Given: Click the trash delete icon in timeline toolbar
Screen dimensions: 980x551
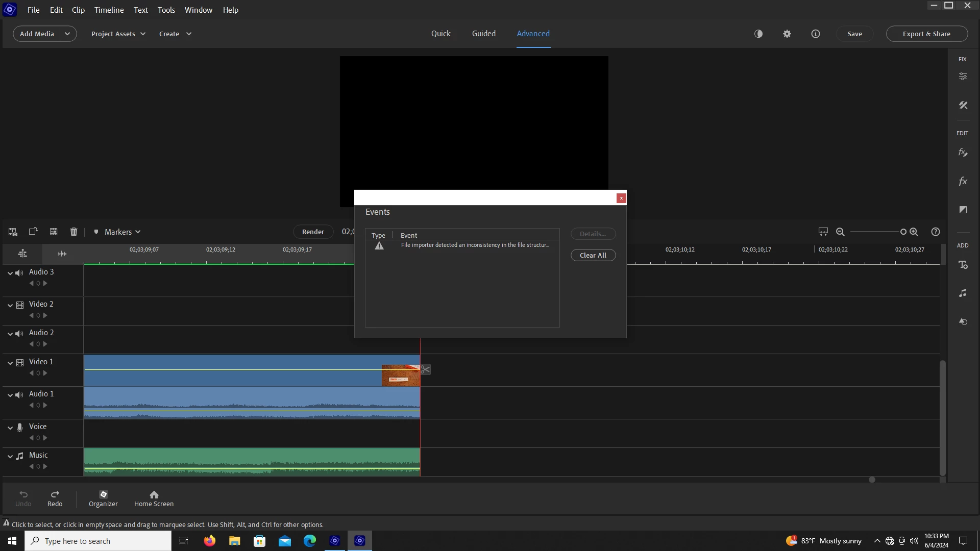Looking at the screenshot, I should click(x=73, y=232).
